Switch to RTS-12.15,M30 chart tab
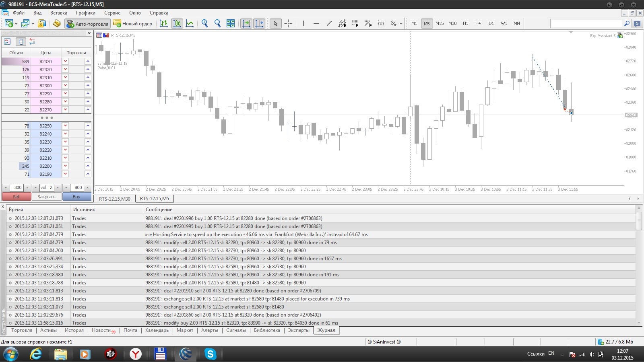This screenshot has height=362, width=644. pos(115,199)
